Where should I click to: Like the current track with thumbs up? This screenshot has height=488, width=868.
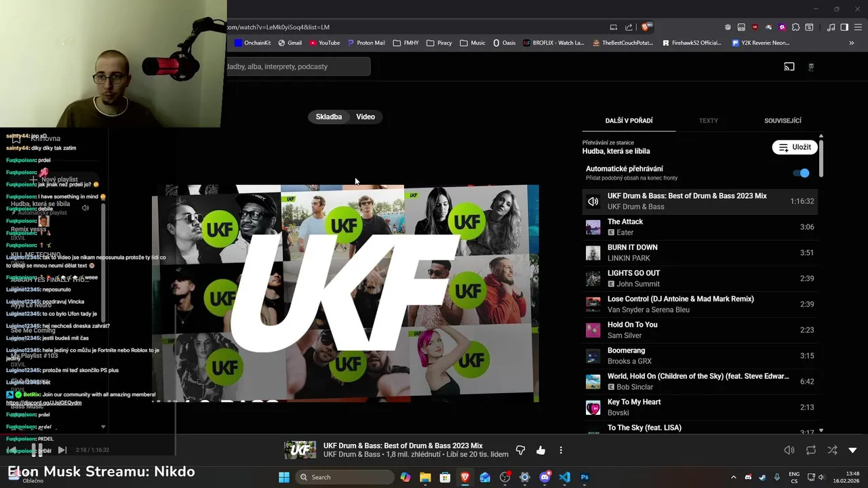(x=540, y=450)
